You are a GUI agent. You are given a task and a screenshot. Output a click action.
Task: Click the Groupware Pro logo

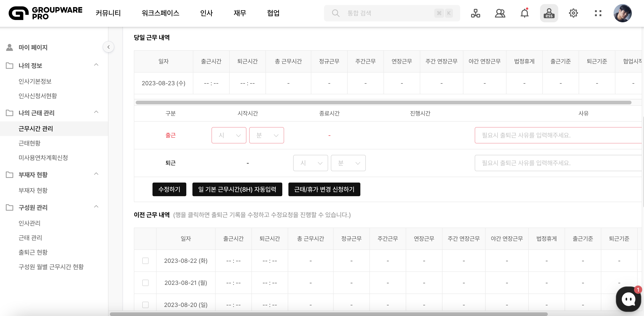(45, 13)
